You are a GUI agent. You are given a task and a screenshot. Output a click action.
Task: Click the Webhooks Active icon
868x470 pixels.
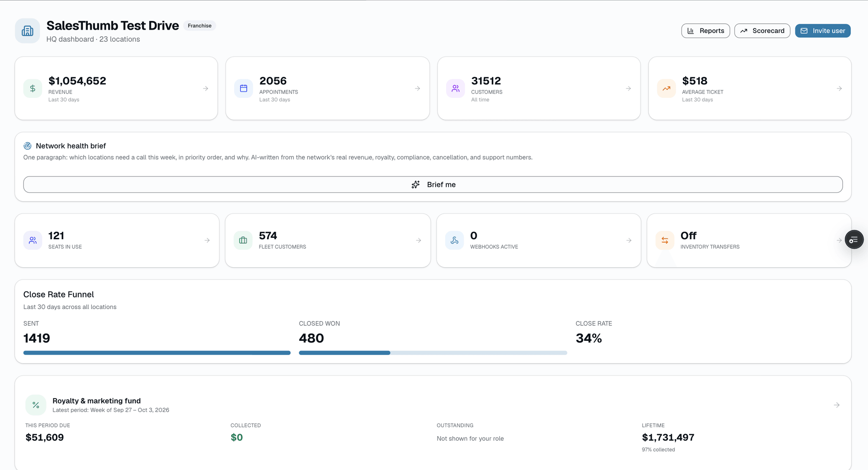tap(454, 240)
